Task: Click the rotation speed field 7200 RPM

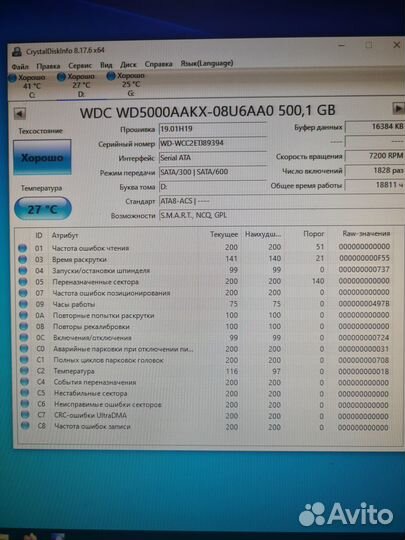Action: point(375,156)
